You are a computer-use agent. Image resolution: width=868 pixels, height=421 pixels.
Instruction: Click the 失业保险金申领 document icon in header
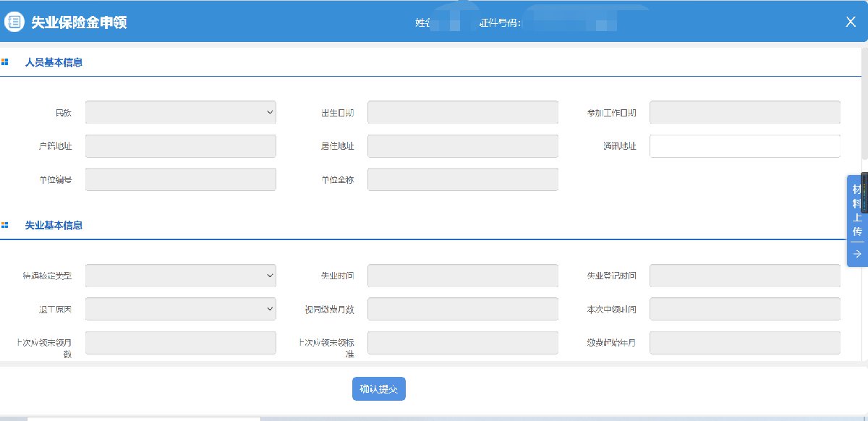(14, 22)
